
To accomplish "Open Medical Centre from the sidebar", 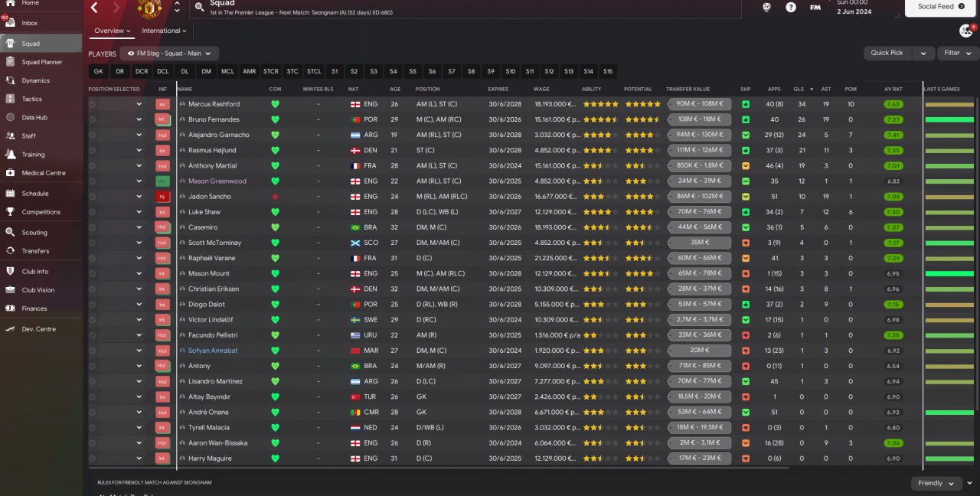I will pyautogui.click(x=43, y=173).
